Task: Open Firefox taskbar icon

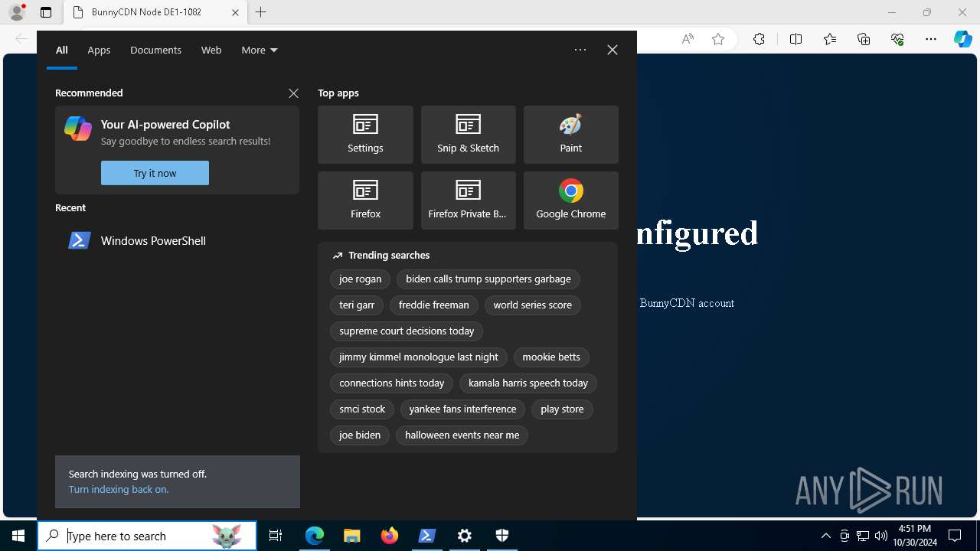Action: click(x=390, y=536)
